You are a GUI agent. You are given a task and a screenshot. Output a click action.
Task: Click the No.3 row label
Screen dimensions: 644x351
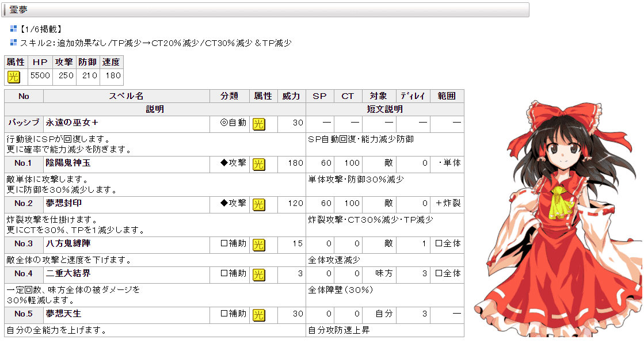tap(23, 243)
